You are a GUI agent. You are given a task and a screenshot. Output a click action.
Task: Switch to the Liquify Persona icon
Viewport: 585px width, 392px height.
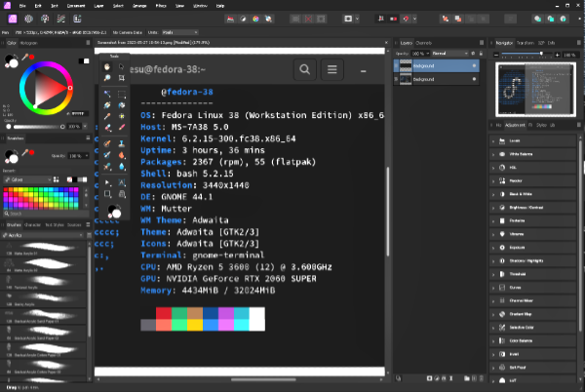click(28, 19)
